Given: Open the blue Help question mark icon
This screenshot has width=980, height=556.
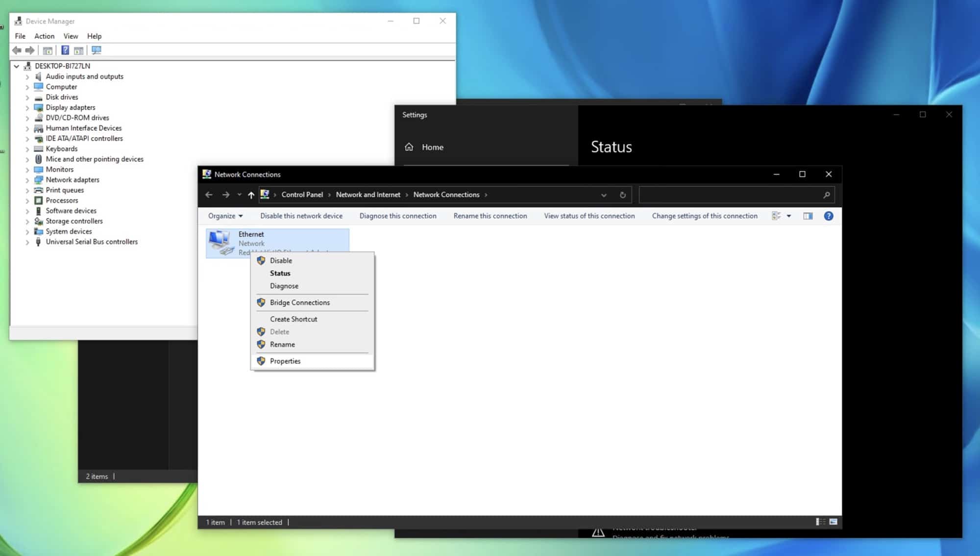Looking at the screenshot, I should click(x=829, y=216).
